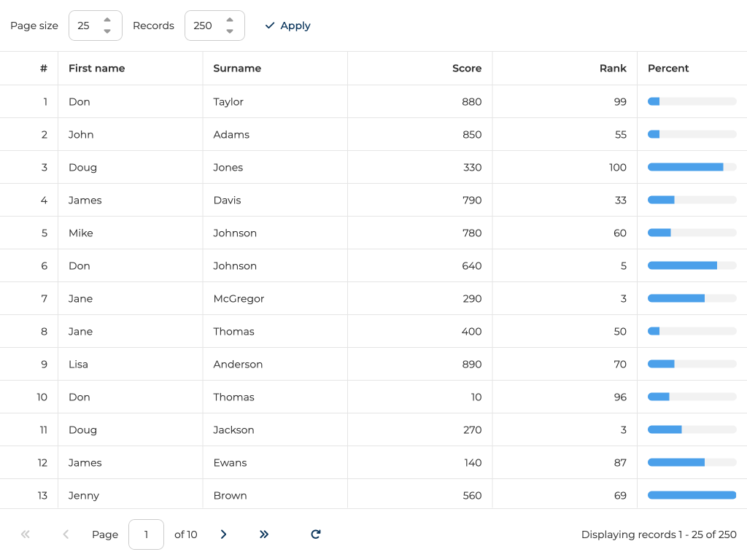Increase Records count with up arrow
The height and width of the screenshot is (560, 747).
(230, 20)
